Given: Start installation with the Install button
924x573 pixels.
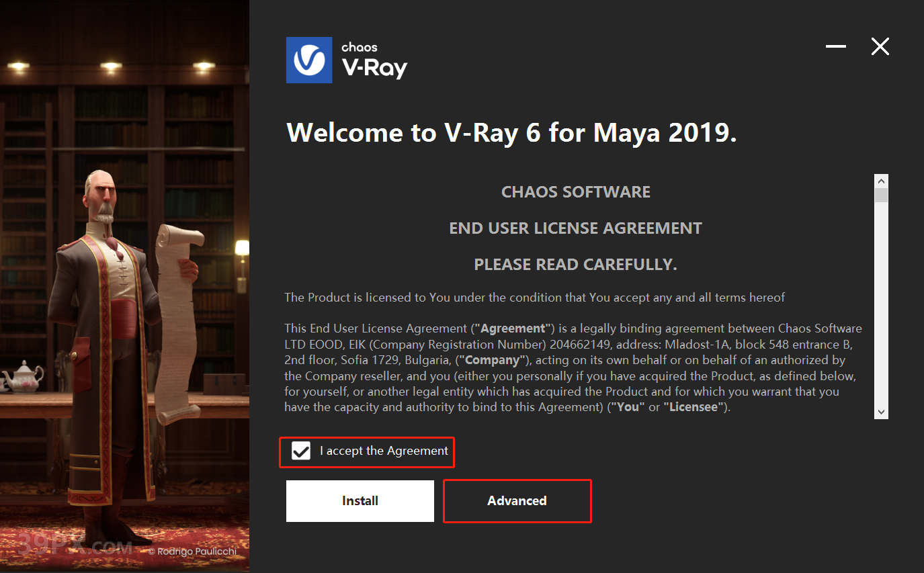Looking at the screenshot, I should [360, 501].
